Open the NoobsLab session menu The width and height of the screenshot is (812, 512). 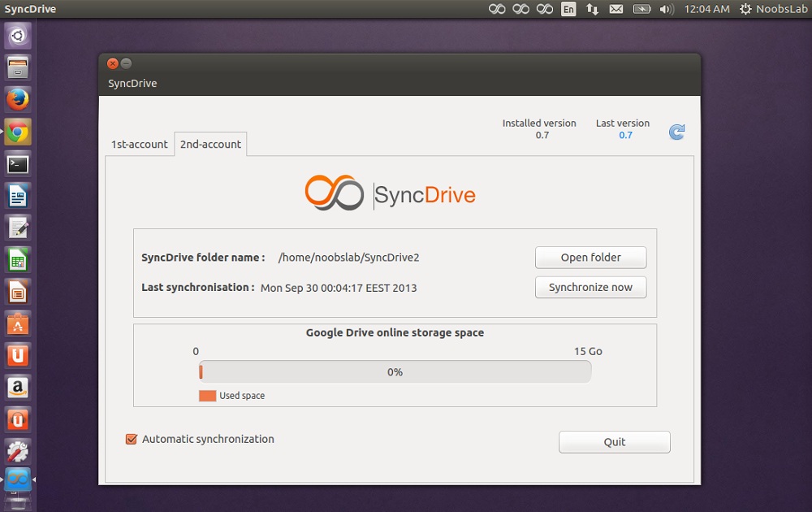pos(774,9)
